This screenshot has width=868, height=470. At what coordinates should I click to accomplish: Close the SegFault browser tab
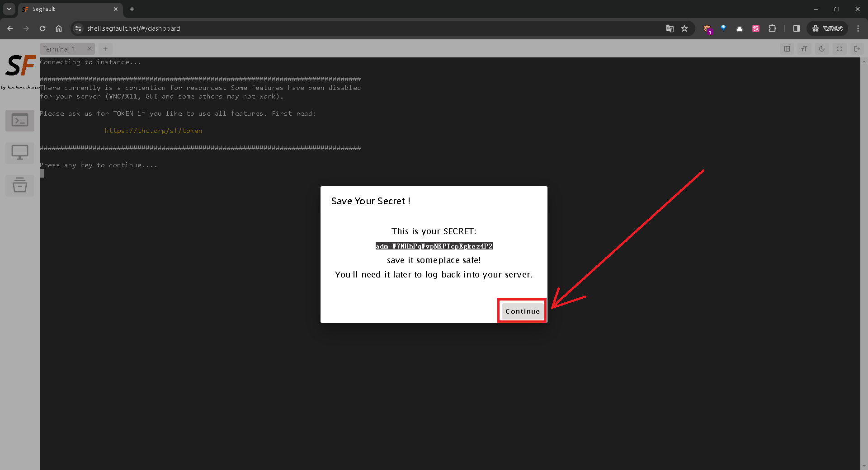click(x=116, y=9)
